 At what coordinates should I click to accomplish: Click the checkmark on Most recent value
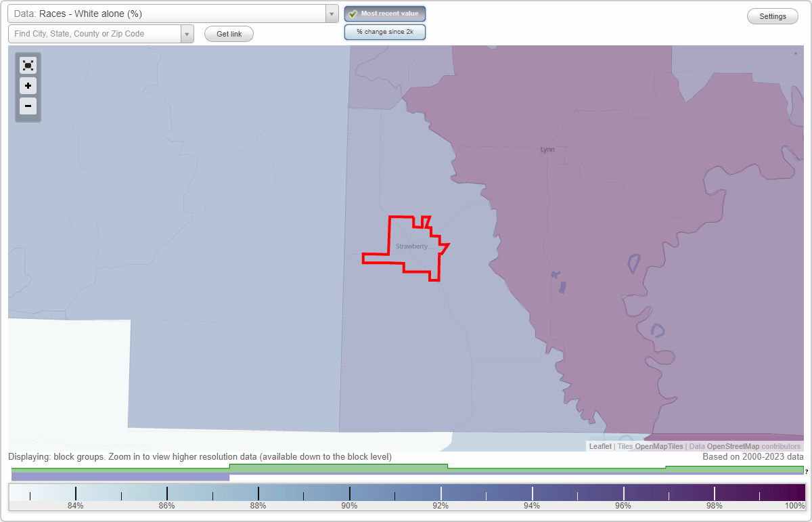353,13
